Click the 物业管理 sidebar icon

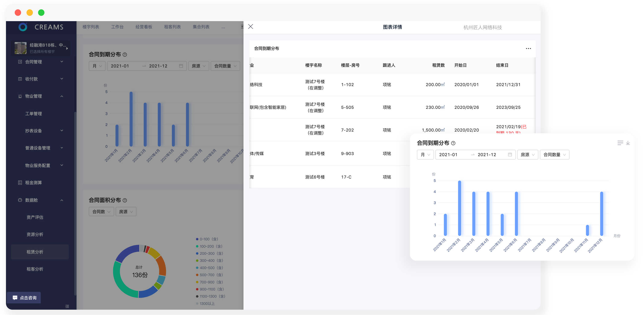coord(20,96)
